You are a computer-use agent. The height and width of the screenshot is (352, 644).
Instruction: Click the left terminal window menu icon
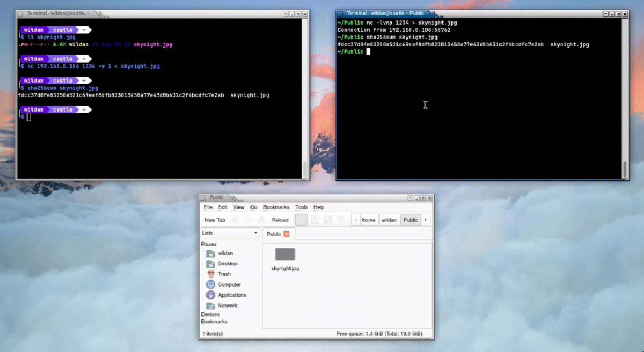[x=21, y=13]
